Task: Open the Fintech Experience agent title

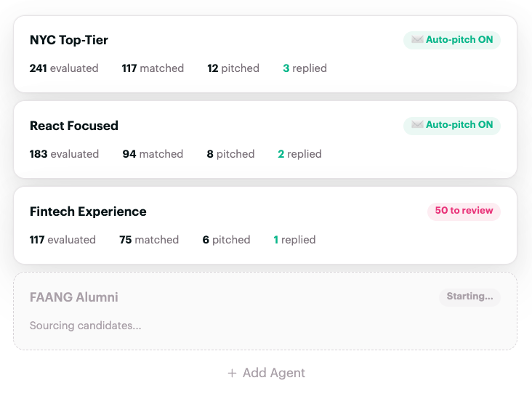Action: pos(88,211)
